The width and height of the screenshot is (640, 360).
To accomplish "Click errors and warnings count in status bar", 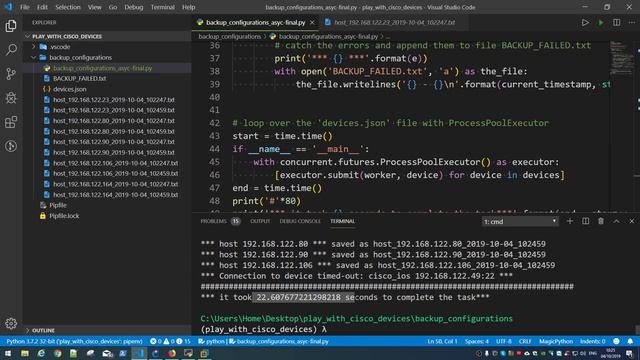I will click(170, 341).
